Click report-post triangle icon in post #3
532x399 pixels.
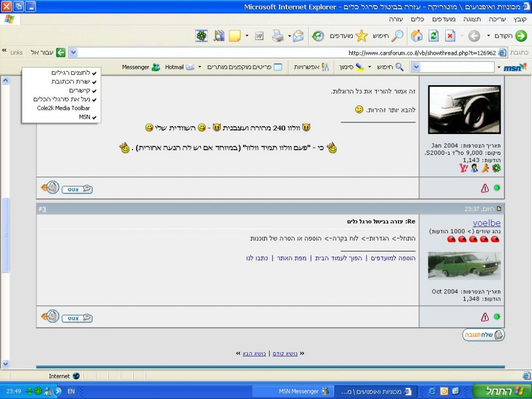485,317
